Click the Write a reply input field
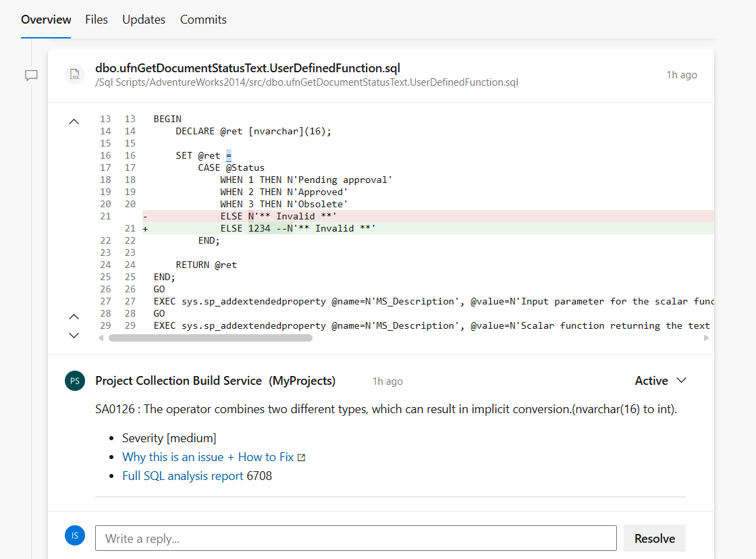Image resolution: width=756 pixels, height=559 pixels. click(x=356, y=538)
